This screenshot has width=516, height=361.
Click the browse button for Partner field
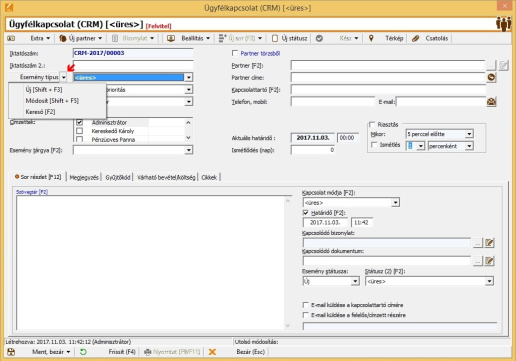pos(491,65)
